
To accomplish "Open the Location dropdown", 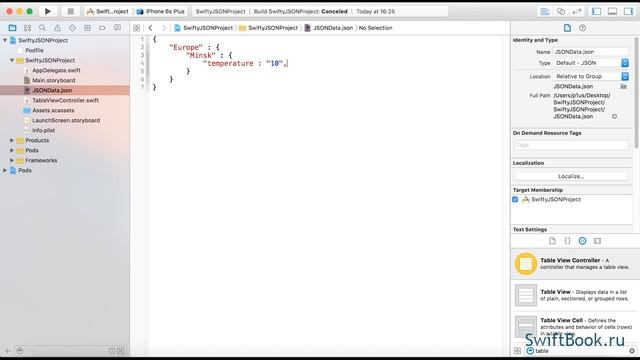I will tap(591, 76).
